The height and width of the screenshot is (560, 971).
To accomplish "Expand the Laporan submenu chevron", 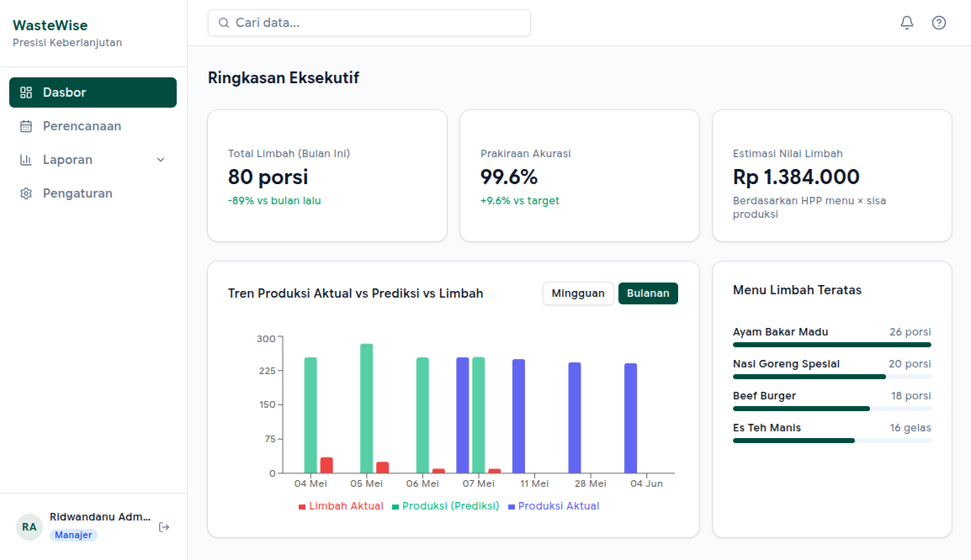I will click(161, 160).
